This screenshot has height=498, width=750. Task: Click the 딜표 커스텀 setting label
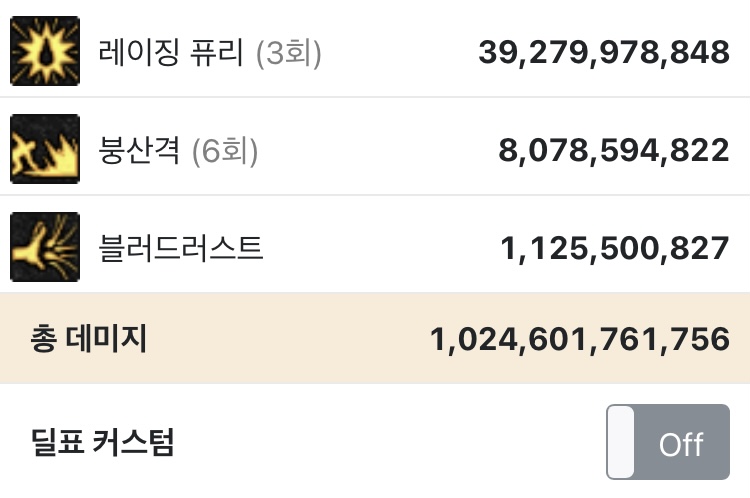tap(102, 442)
